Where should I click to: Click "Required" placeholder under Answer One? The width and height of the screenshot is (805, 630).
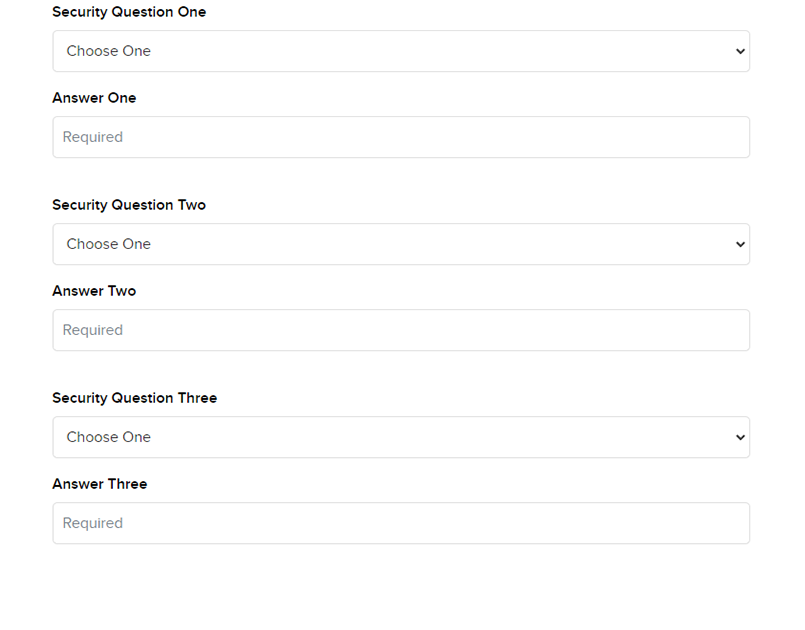[x=93, y=137]
